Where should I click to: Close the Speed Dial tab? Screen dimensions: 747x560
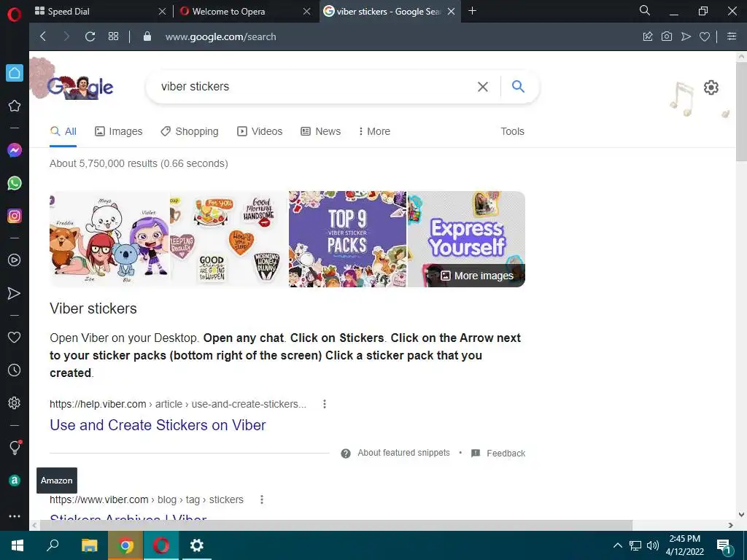(x=163, y=12)
